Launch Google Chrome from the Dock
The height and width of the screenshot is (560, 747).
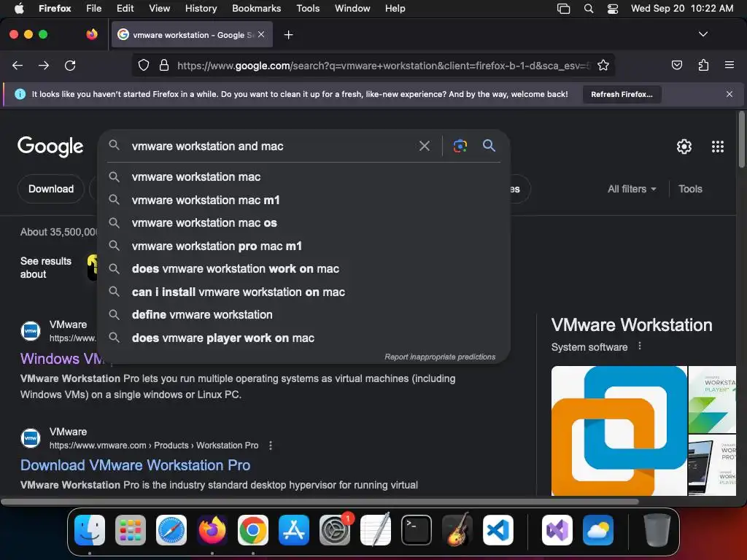[x=253, y=530]
